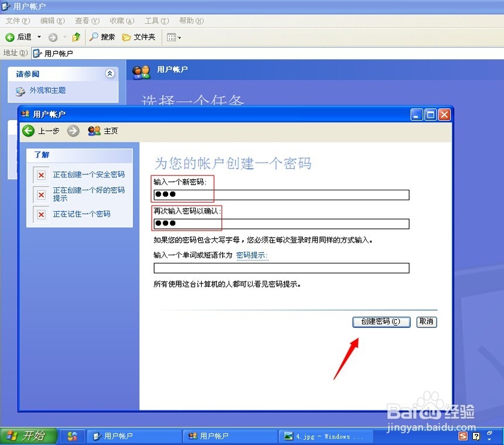This screenshot has height=445, width=504.
Task: Click the 外观和主题 icon in side panel
Action: pos(21,91)
